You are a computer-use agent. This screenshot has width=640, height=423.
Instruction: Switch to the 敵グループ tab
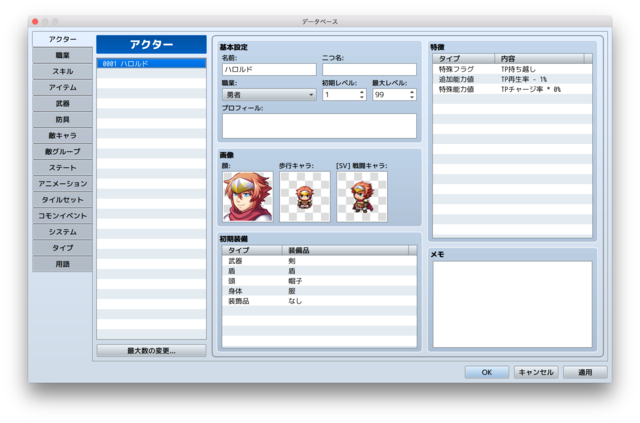click(x=62, y=151)
